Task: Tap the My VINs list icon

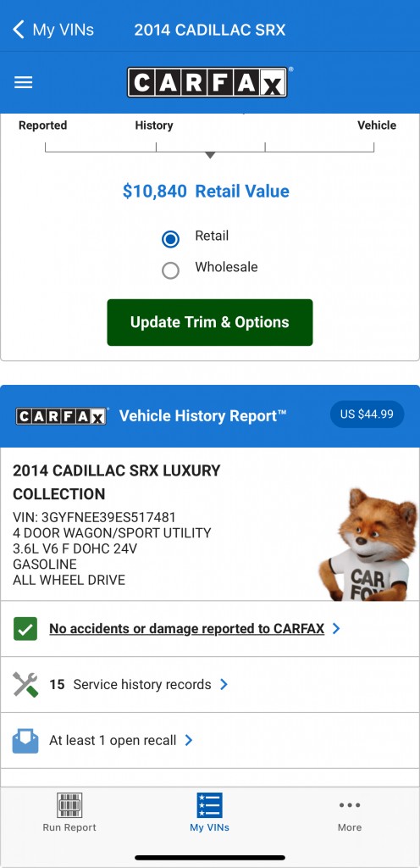Action: coord(209,805)
